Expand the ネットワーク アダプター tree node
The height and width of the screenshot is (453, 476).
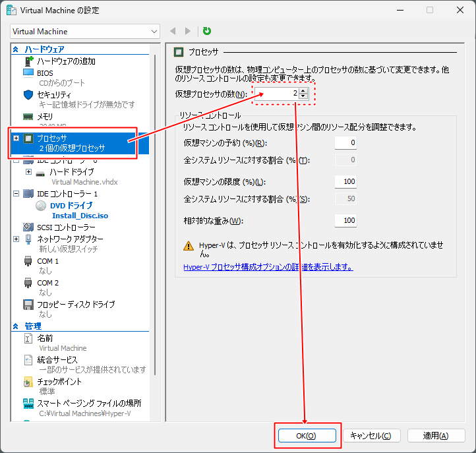click(16, 239)
